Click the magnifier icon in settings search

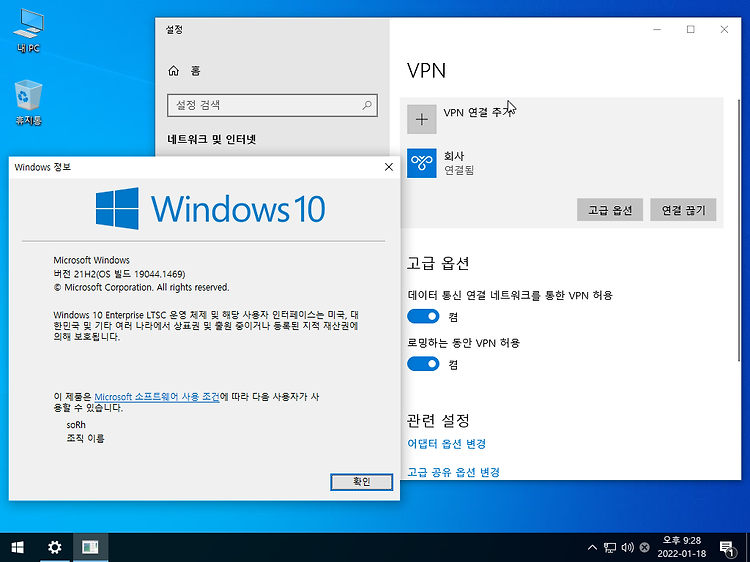coord(367,105)
